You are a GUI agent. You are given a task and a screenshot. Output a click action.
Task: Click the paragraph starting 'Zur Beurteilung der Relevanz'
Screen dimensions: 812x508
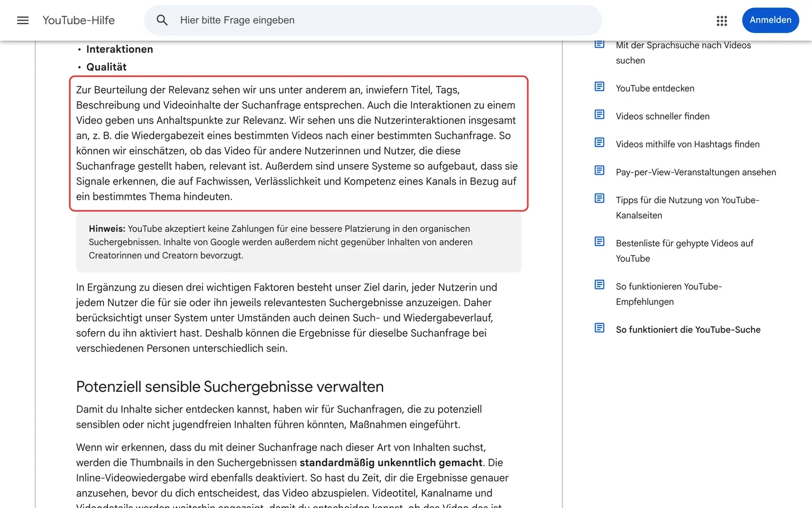coord(297,143)
